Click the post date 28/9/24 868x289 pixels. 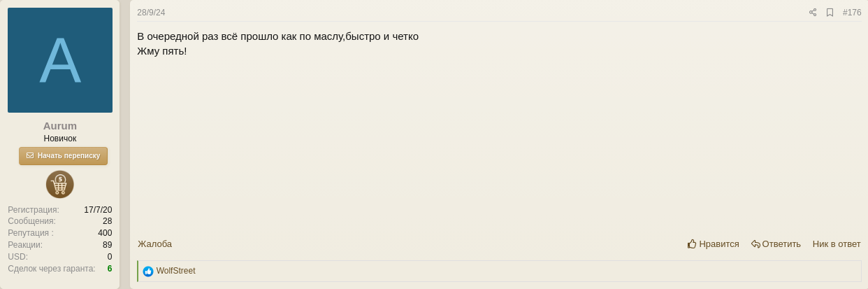point(151,13)
